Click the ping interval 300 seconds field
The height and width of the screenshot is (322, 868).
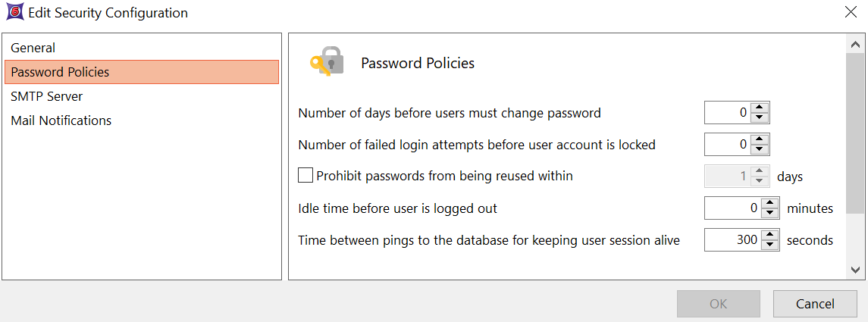click(x=732, y=240)
